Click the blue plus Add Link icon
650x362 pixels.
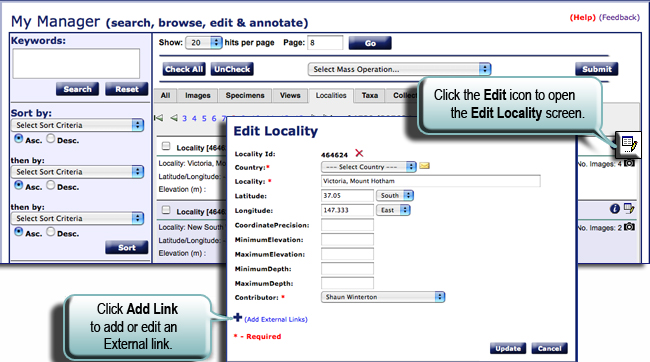(238, 318)
